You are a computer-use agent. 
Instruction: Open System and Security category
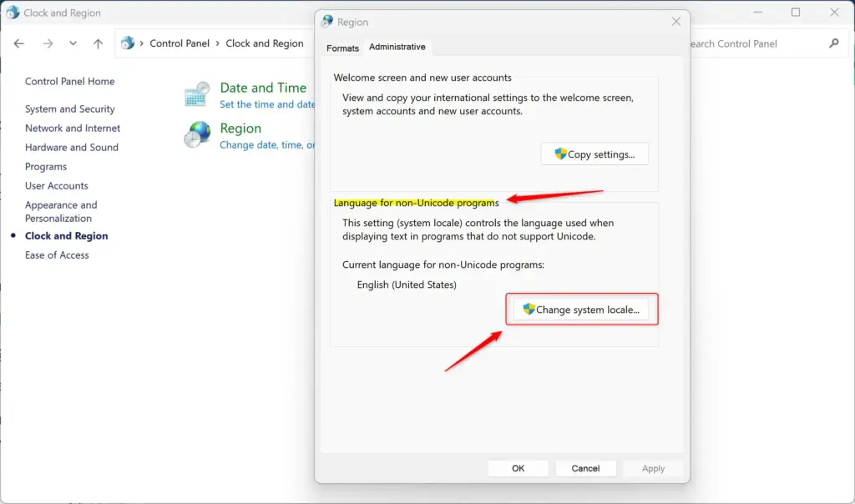click(70, 109)
